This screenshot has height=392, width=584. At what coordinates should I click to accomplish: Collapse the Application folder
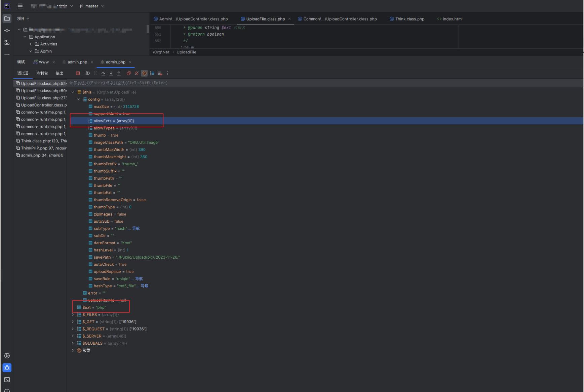[x=25, y=37]
